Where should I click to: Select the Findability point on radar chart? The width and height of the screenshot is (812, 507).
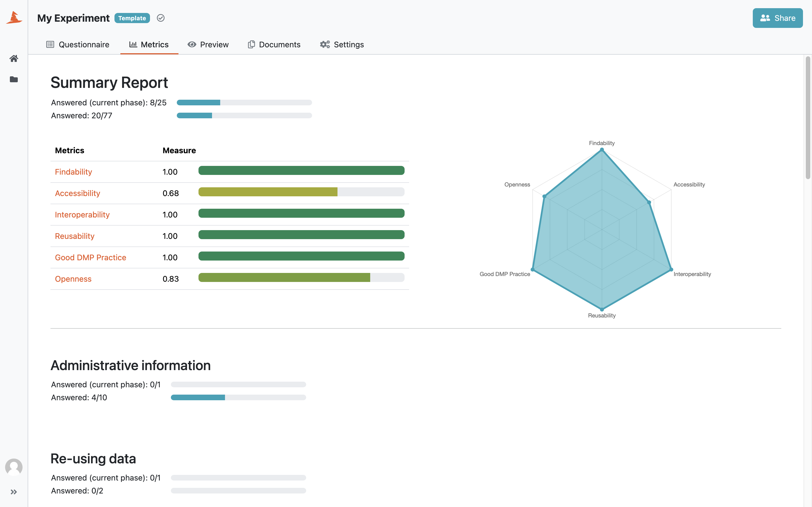pyautogui.click(x=602, y=150)
